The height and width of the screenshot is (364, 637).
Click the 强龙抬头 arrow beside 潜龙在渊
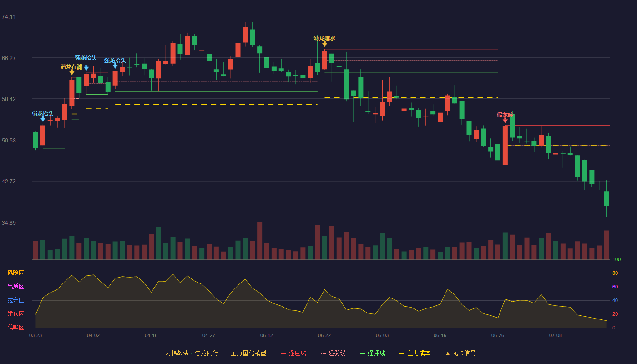click(86, 68)
